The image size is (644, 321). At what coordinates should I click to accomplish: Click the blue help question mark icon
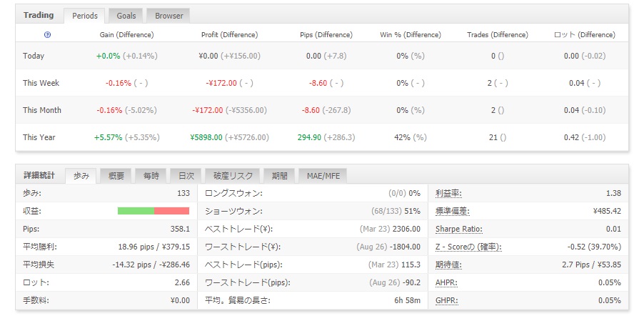coord(48,35)
